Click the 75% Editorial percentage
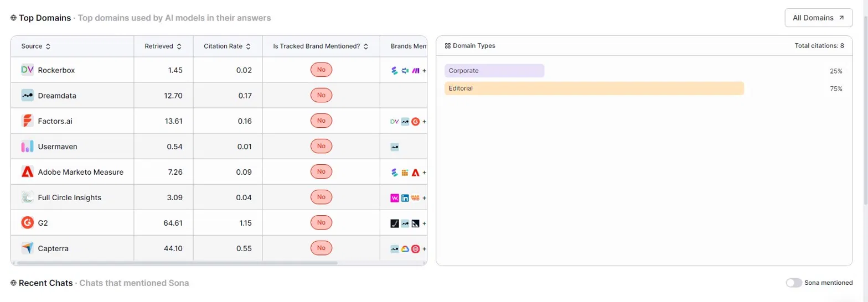Screen dimensions: 868x302 [836, 88]
